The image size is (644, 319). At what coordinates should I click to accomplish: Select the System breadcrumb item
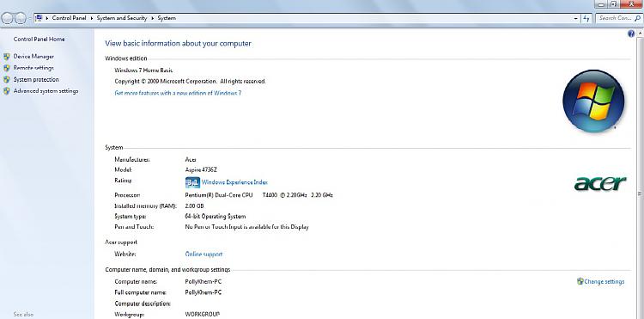coord(167,18)
